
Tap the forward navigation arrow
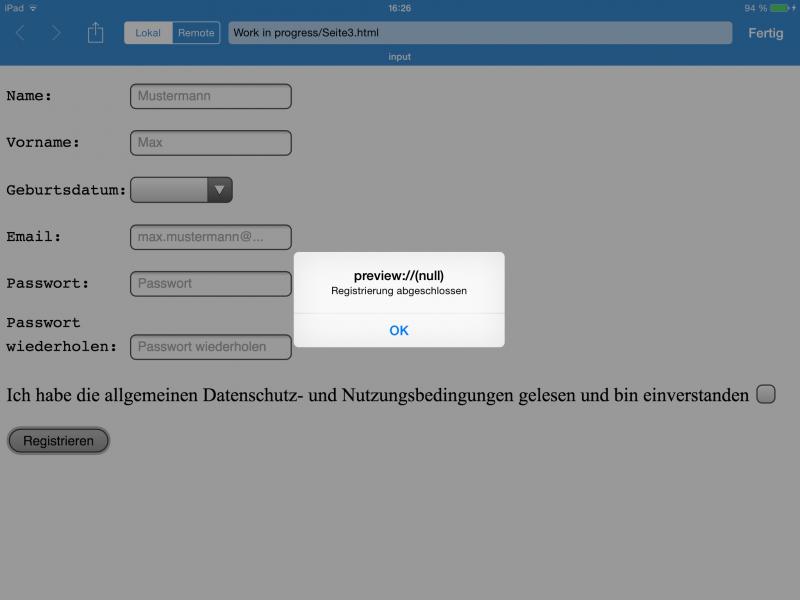[56, 33]
